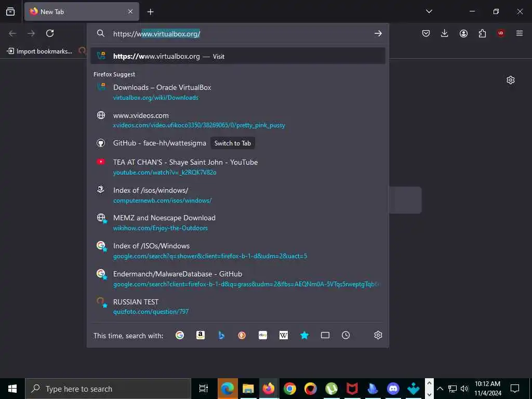Open Endermanch/MalwareDatabase - GitHub suggestion
The width and height of the screenshot is (532, 399).
click(238, 278)
